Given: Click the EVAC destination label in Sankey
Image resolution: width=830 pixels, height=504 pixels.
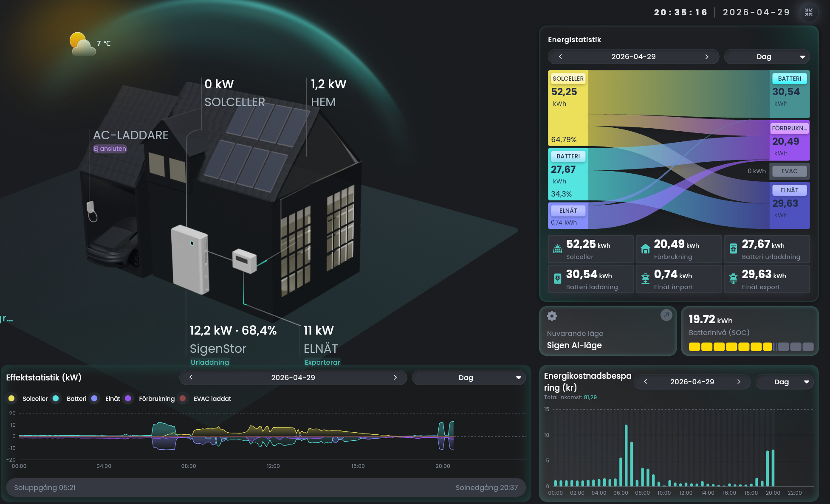Looking at the screenshot, I should (790, 171).
